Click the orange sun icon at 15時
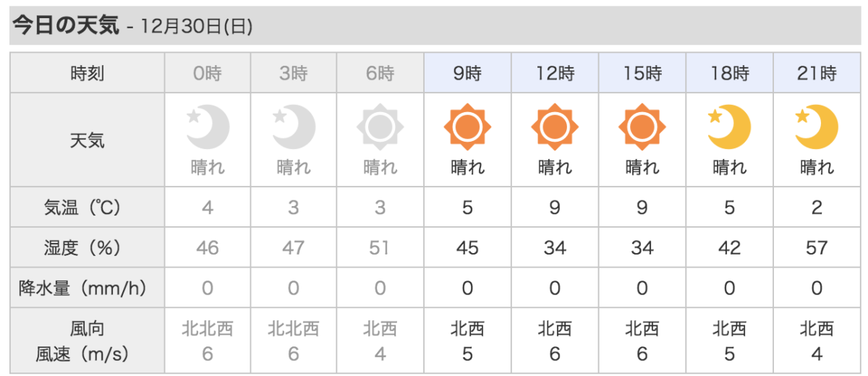The height and width of the screenshot is (376, 868). coord(642,127)
